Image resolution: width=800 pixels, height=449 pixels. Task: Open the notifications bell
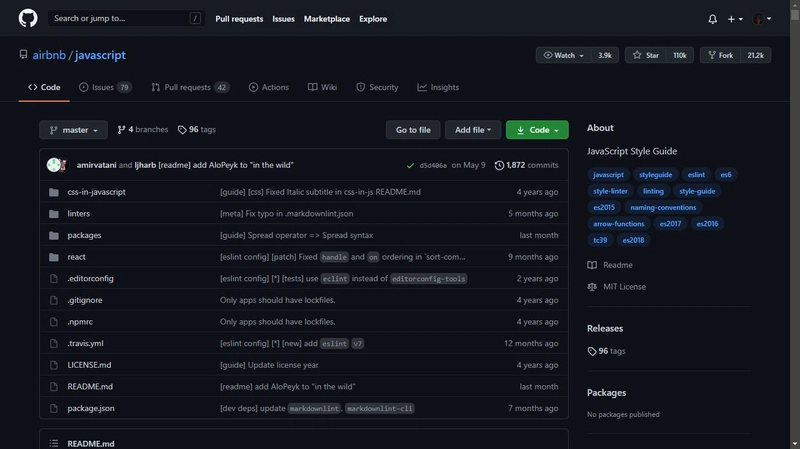click(712, 19)
